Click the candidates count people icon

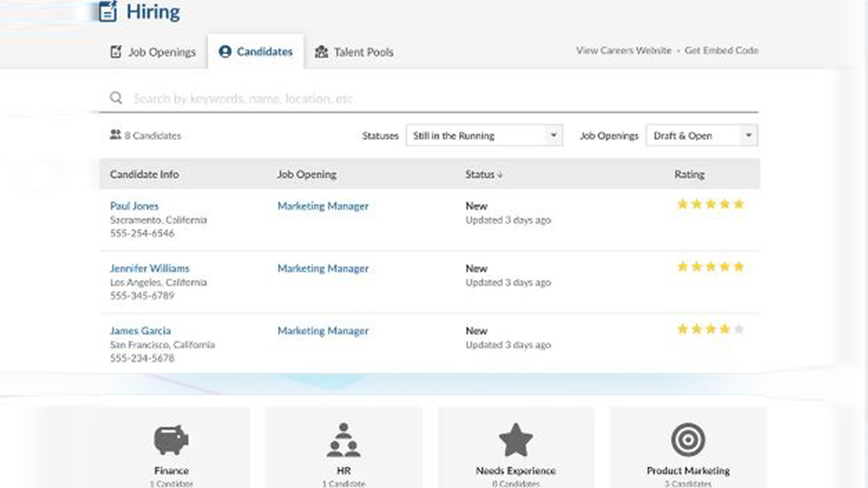115,135
